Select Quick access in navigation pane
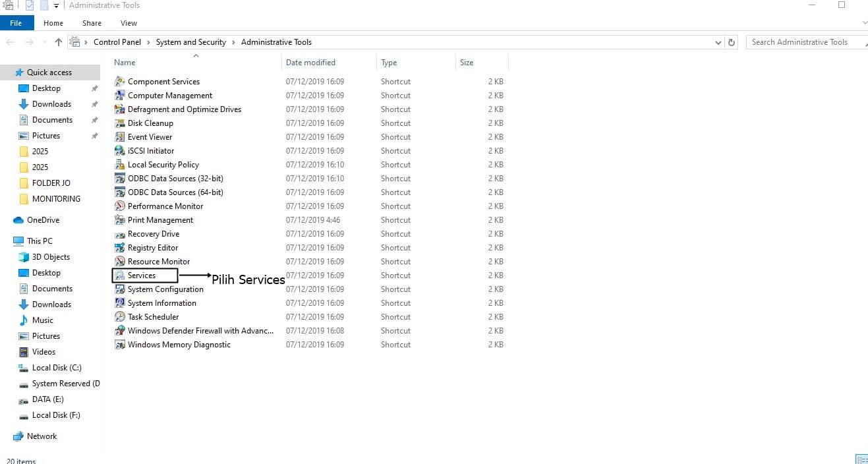This screenshot has width=868, height=464. 50,72
